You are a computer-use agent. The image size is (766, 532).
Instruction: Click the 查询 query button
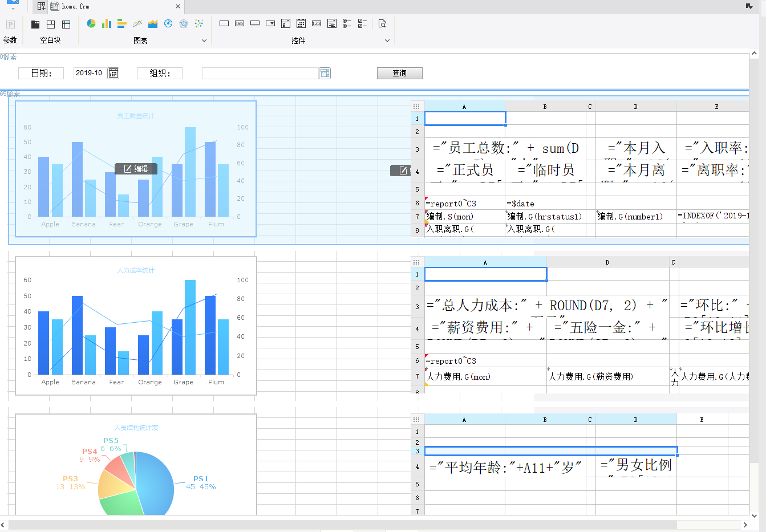[400, 73]
